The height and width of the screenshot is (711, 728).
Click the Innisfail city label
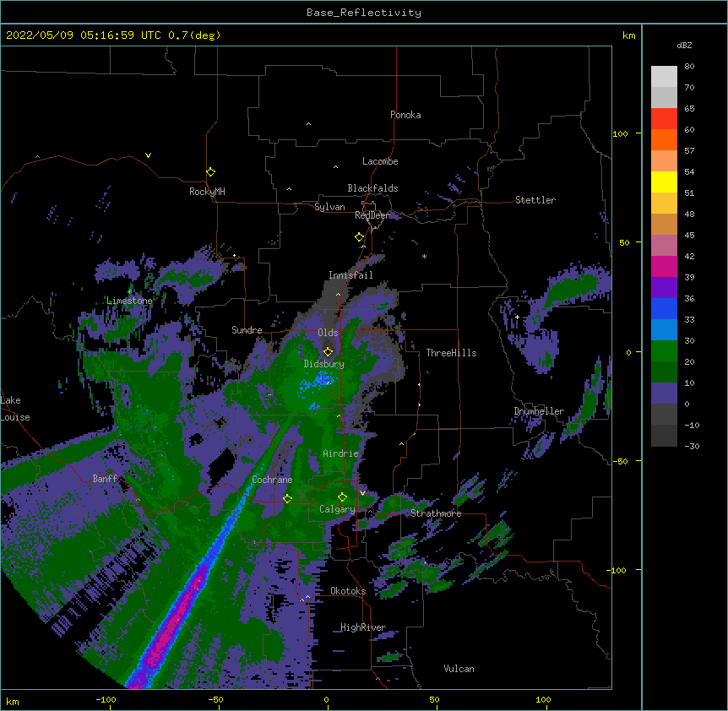tap(350, 275)
